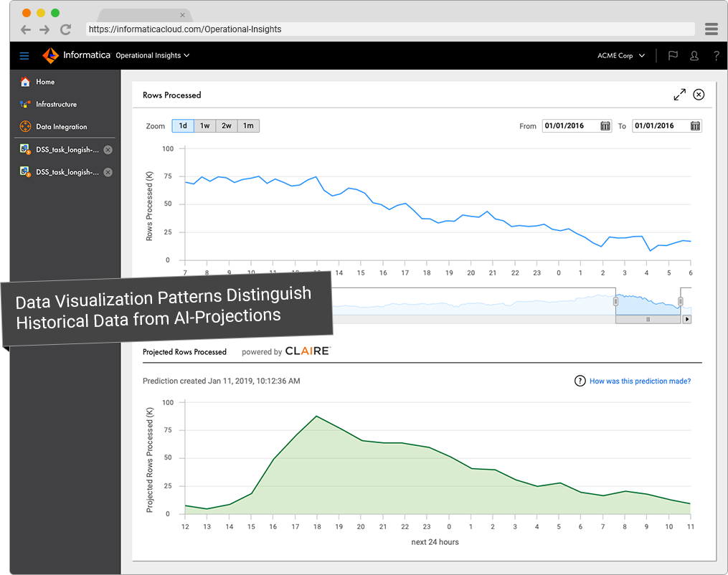The image size is (728, 575).
Task: Click the Home house icon
Action: click(x=25, y=82)
